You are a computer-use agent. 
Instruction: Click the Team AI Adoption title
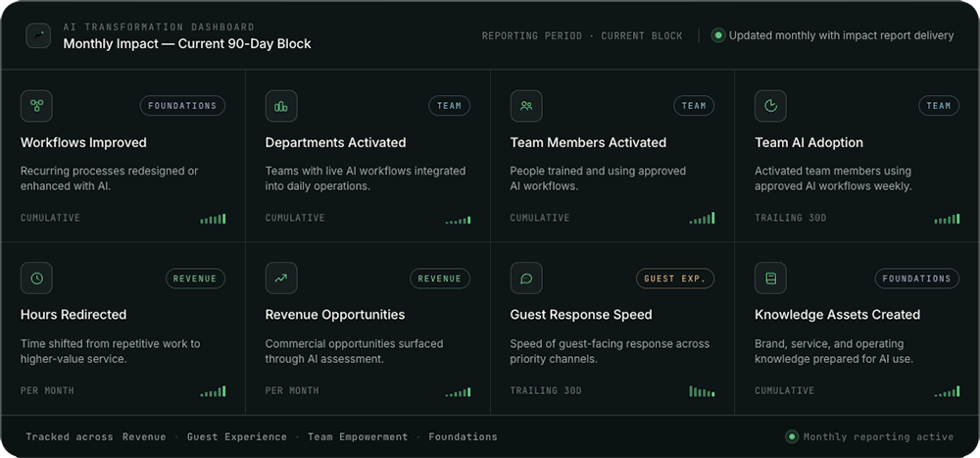(808, 142)
